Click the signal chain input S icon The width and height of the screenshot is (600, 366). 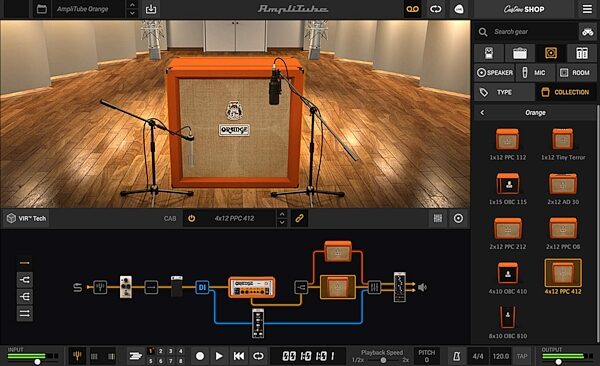click(x=78, y=287)
